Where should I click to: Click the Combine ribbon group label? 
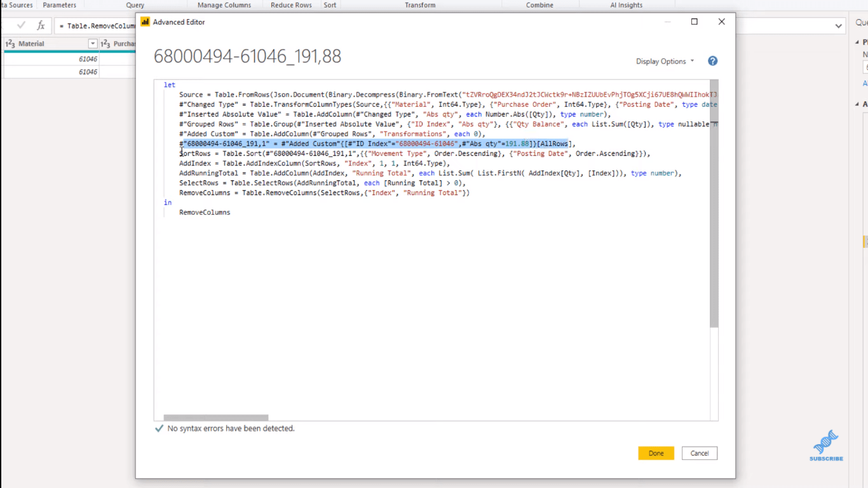[539, 5]
